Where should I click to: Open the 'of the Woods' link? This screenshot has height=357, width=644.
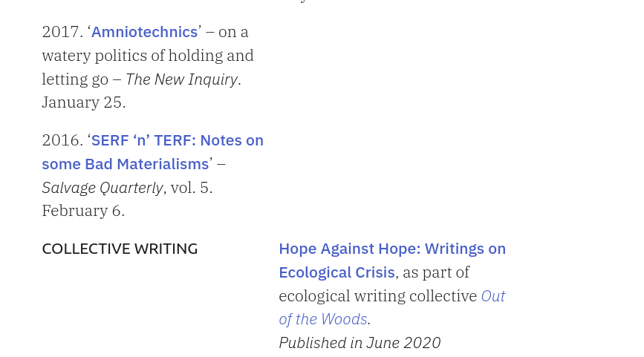[x=323, y=319]
